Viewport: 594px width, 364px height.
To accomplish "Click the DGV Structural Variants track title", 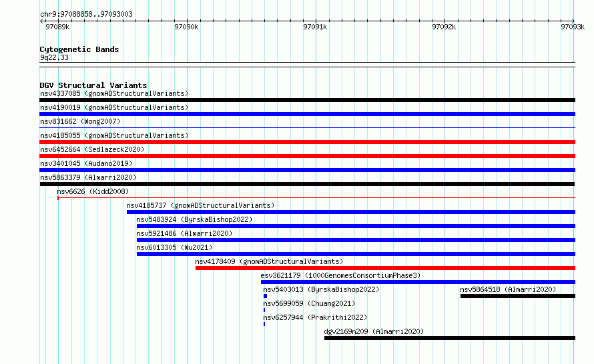I will (x=93, y=85).
